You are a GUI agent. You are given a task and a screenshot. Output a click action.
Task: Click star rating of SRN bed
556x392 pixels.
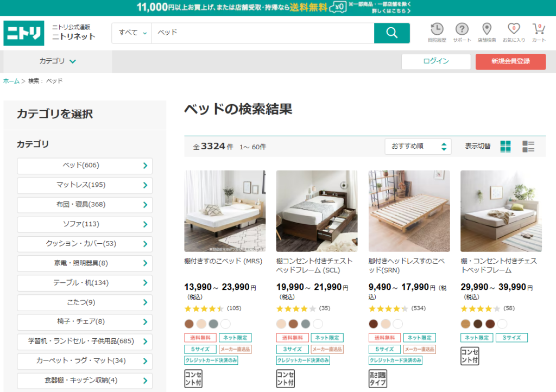pos(388,308)
